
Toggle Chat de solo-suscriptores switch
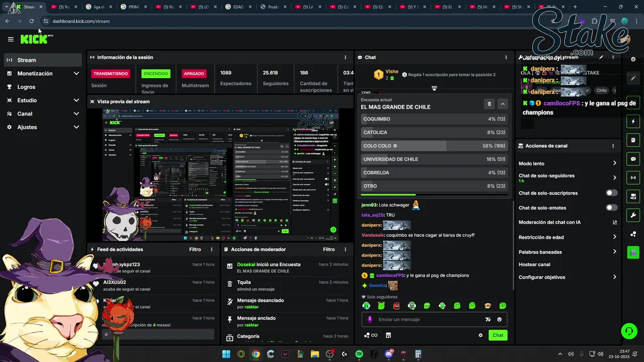[x=611, y=193]
